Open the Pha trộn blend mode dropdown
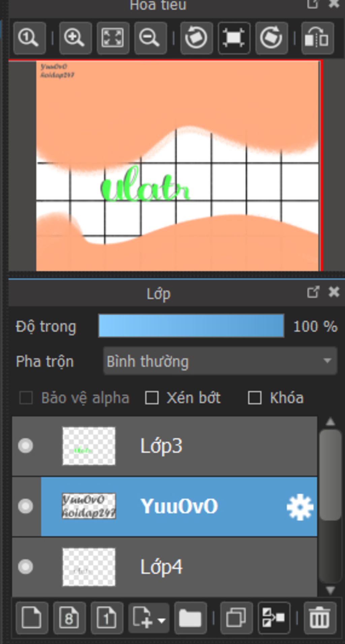 [220, 361]
